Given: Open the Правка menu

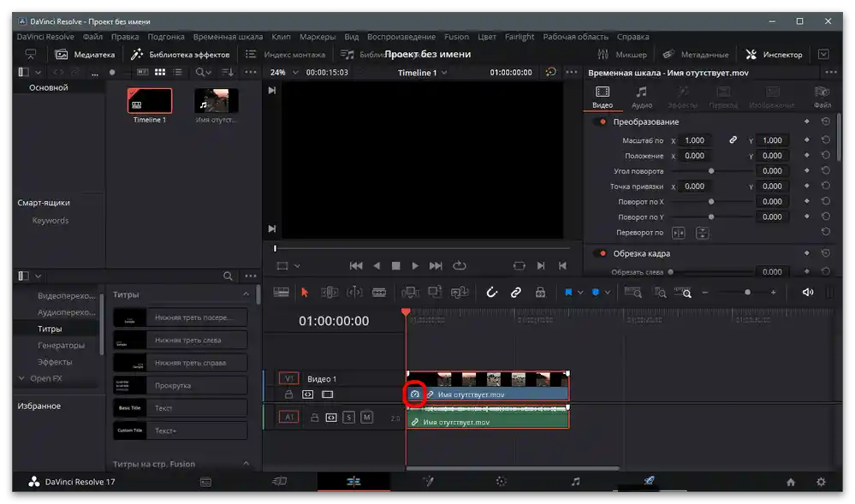Looking at the screenshot, I should click(x=125, y=37).
